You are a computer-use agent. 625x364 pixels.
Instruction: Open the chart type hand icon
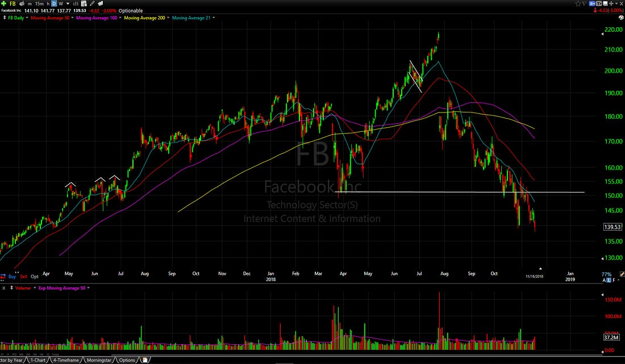[22, 3]
